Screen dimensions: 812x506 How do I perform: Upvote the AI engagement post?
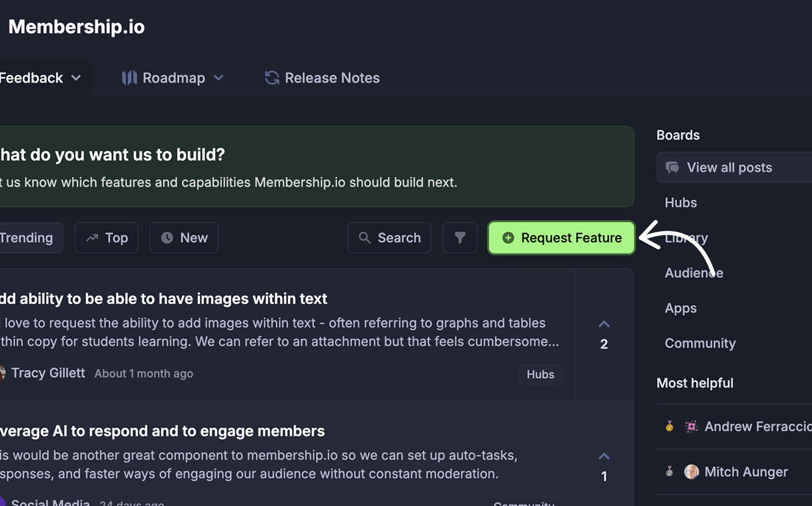(x=604, y=456)
